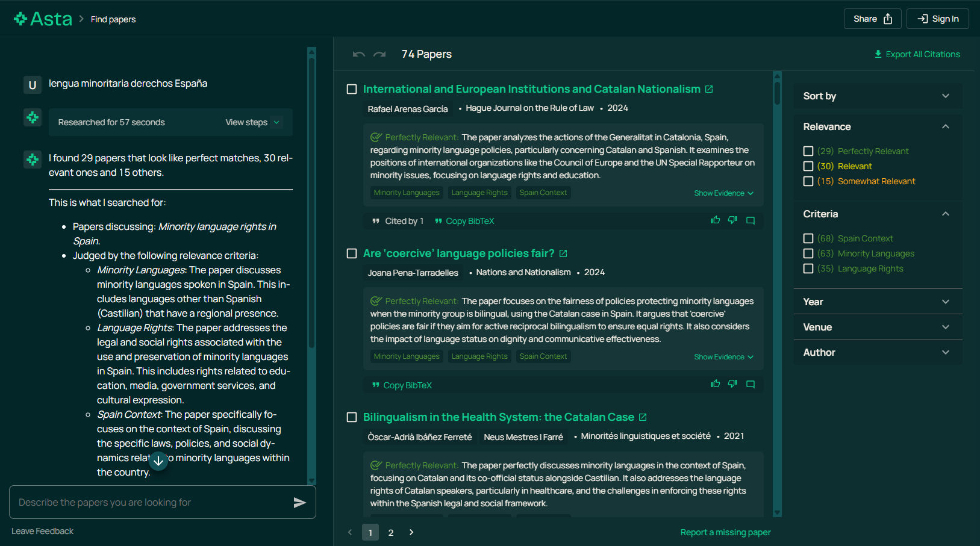
Task: Open external link for Bilingualism in Health System
Action: pos(643,417)
